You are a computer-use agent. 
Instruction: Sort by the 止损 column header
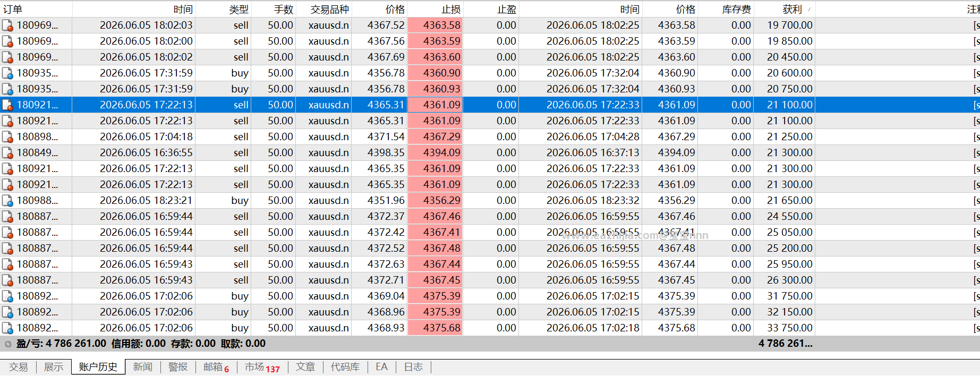tap(436, 9)
